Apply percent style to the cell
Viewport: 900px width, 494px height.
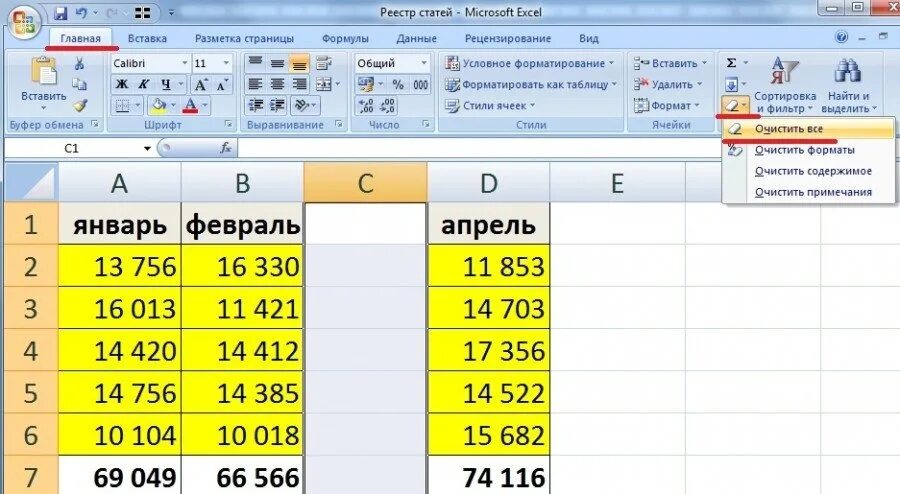pos(398,85)
